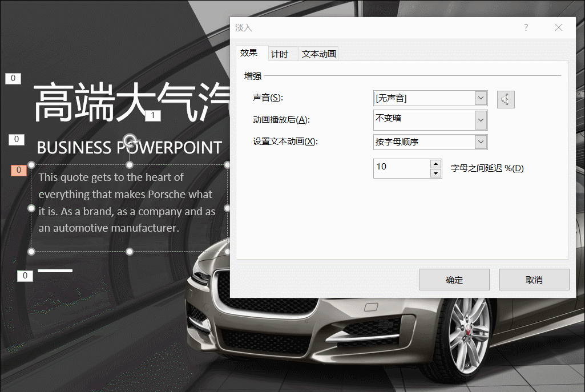This screenshot has height=392, width=585.
Task: Click the large Chinese title 高端大气
Action: point(131,102)
